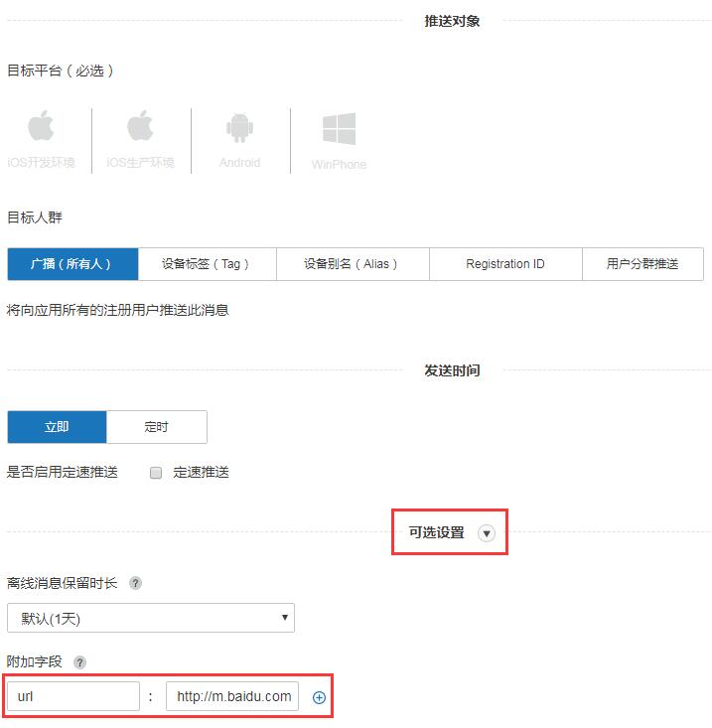The height and width of the screenshot is (728, 712).
Task: Choose the WinPhone platform icon
Action: 339,140
